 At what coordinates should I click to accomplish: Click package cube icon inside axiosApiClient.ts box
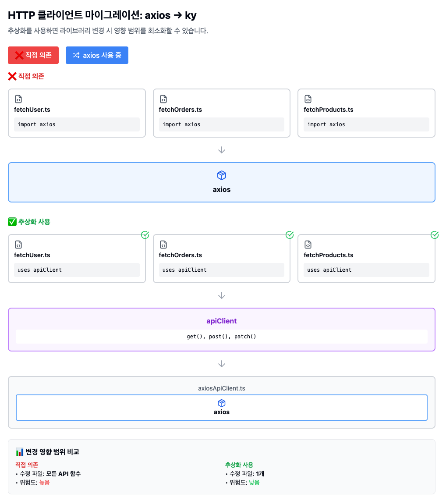pyautogui.click(x=222, y=403)
